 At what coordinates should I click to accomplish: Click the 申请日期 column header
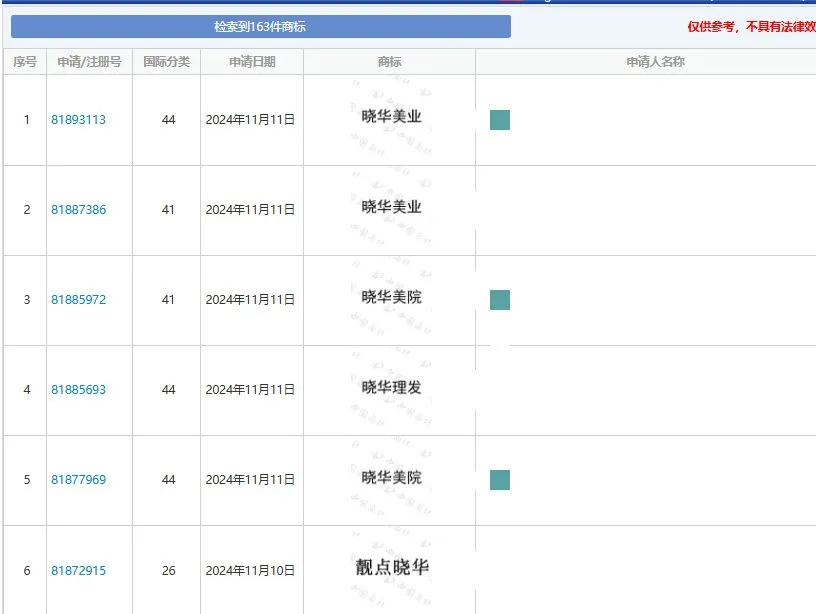252,62
